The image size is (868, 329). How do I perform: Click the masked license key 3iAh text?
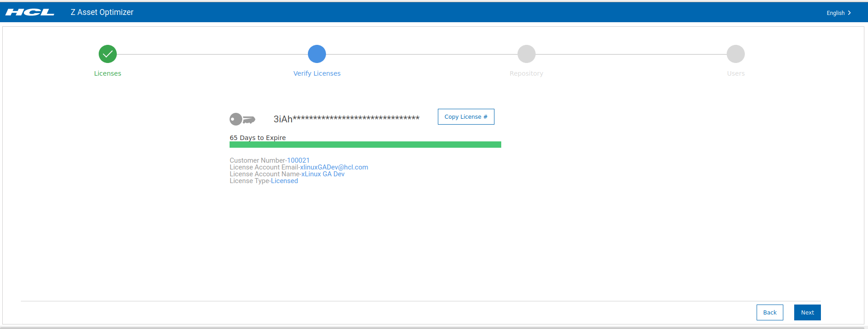coord(346,119)
